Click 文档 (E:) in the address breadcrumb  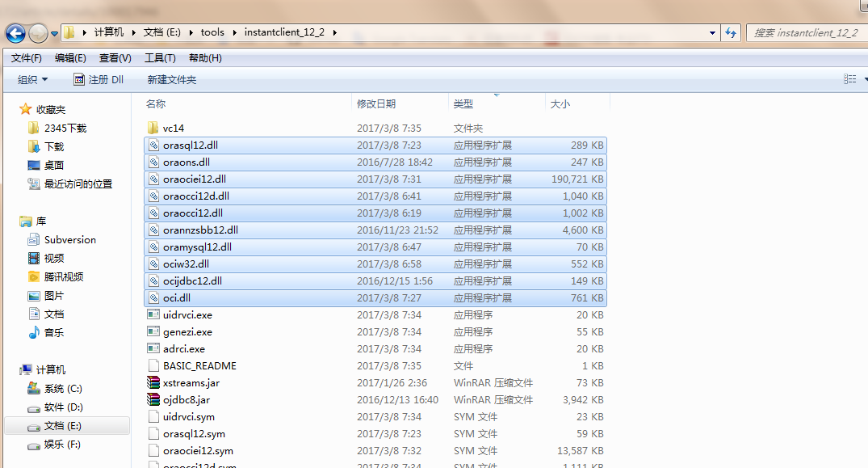161,32
